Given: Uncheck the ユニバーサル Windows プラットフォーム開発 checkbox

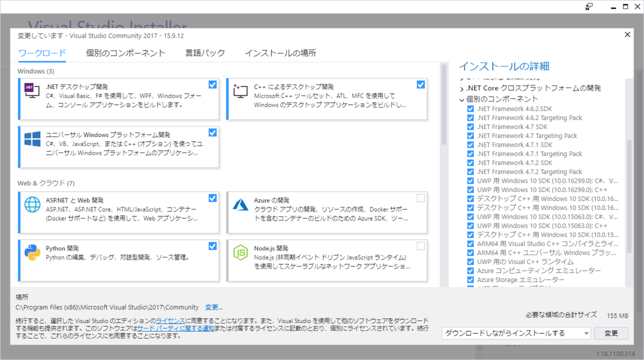Looking at the screenshot, I should [213, 133].
